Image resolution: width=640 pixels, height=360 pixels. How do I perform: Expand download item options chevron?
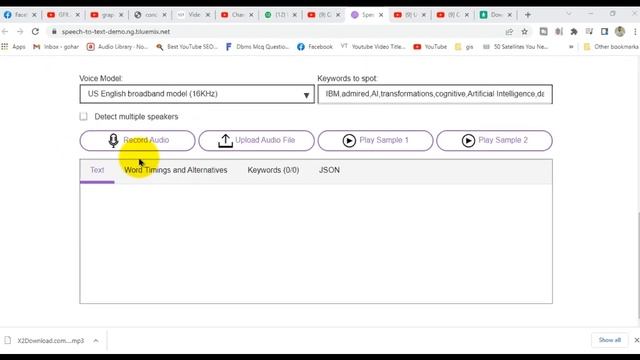pos(96,340)
